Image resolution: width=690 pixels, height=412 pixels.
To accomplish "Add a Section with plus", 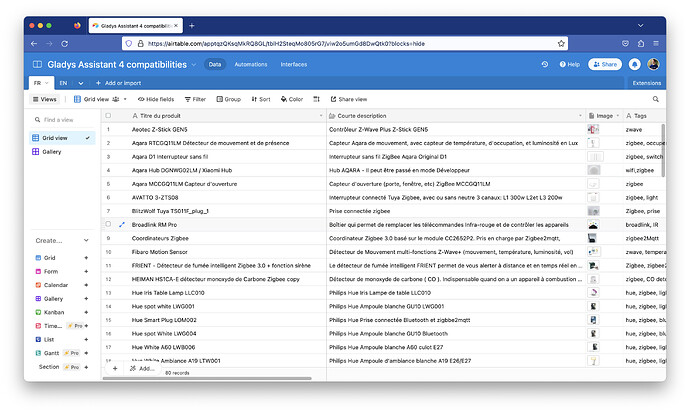I will (86, 367).
